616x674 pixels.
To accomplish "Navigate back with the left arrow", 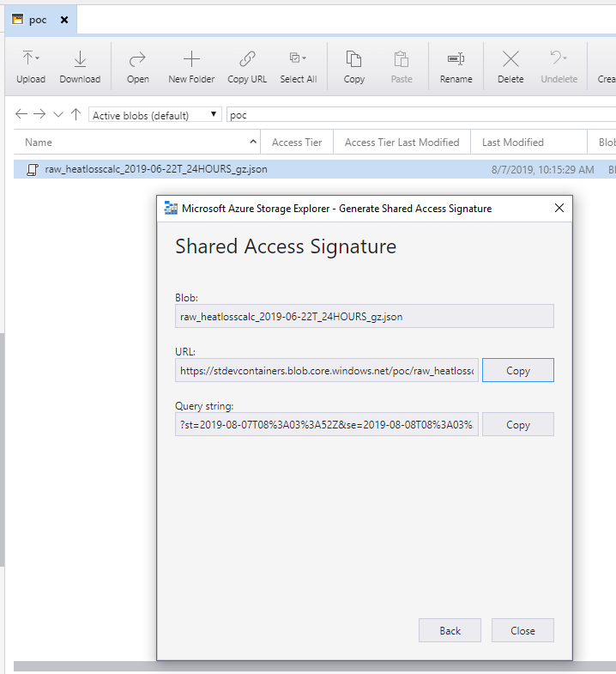I will click(x=21, y=114).
